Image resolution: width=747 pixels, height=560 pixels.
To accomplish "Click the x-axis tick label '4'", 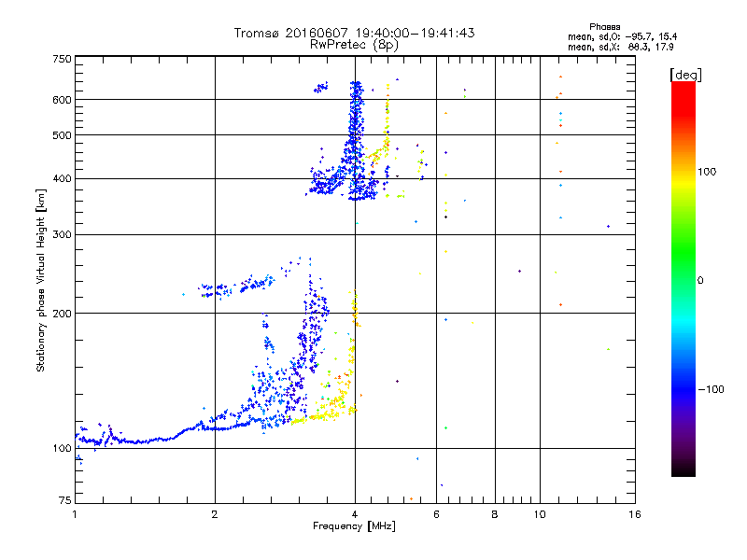I will pos(355,514).
